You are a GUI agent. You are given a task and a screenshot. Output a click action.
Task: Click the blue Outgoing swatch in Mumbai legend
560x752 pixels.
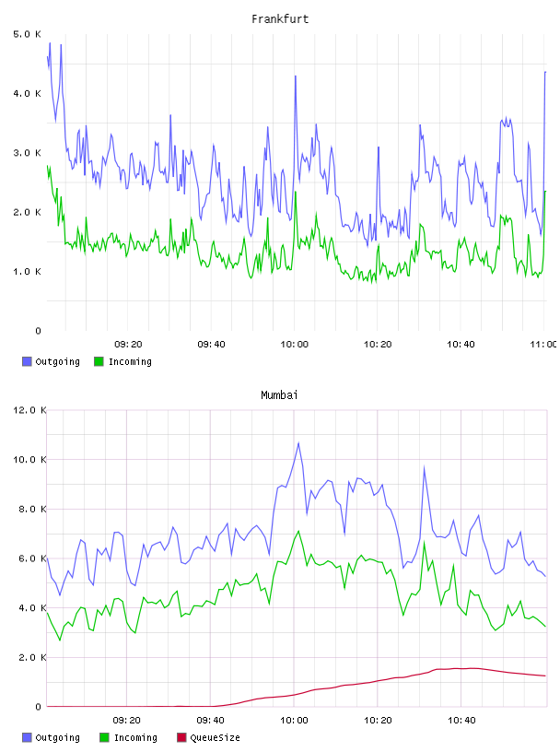click(27, 737)
